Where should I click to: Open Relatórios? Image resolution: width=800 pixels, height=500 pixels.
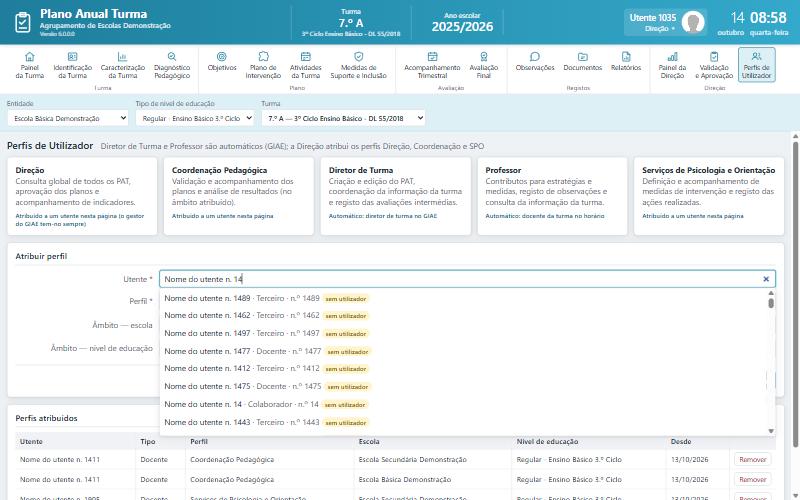click(x=626, y=61)
